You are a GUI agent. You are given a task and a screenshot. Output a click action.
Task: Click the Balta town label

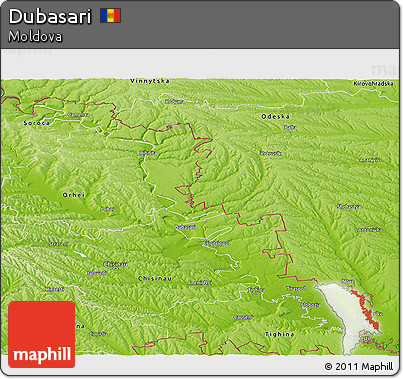[x=290, y=127]
